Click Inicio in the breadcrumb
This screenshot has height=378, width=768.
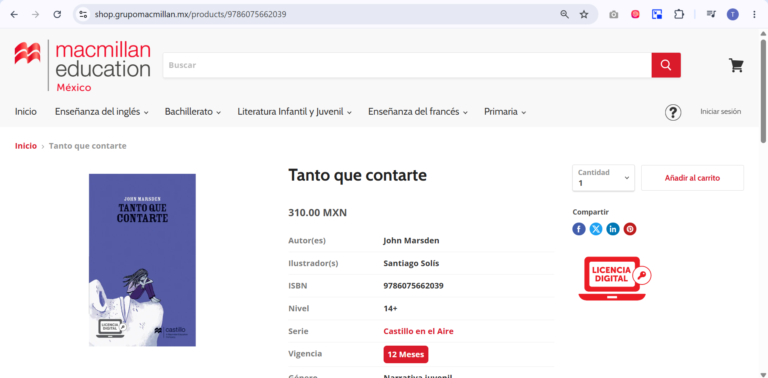click(x=25, y=146)
